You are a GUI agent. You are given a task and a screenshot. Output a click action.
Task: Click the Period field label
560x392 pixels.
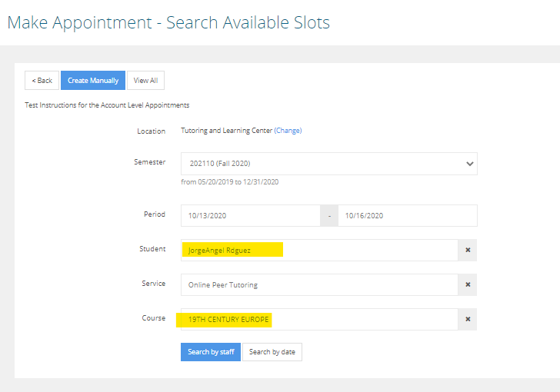pyautogui.click(x=154, y=214)
